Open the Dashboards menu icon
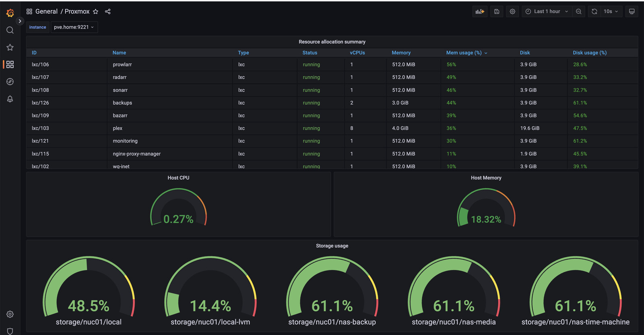This screenshot has height=335, width=644. tap(10, 64)
